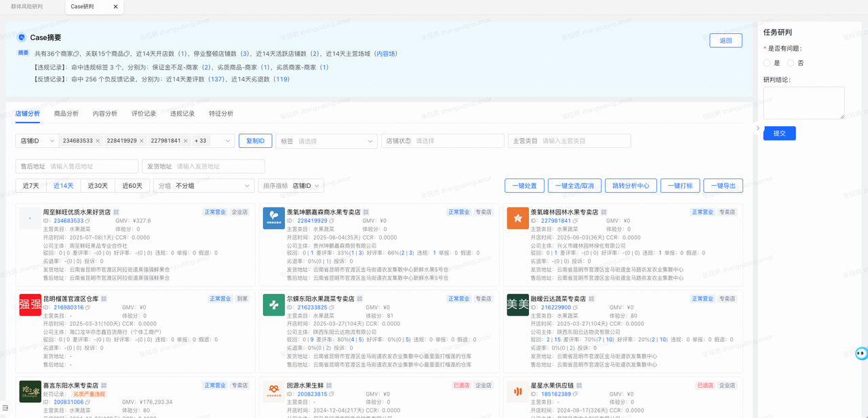Open the 标签 dropdown

(x=326, y=141)
